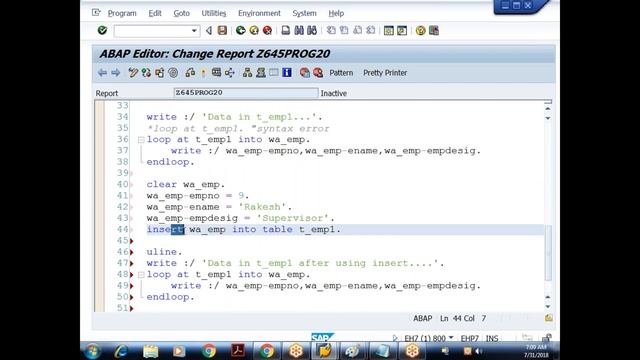This screenshot has width=640, height=360.
Task: Click the Save disk icon
Action: tap(222, 30)
